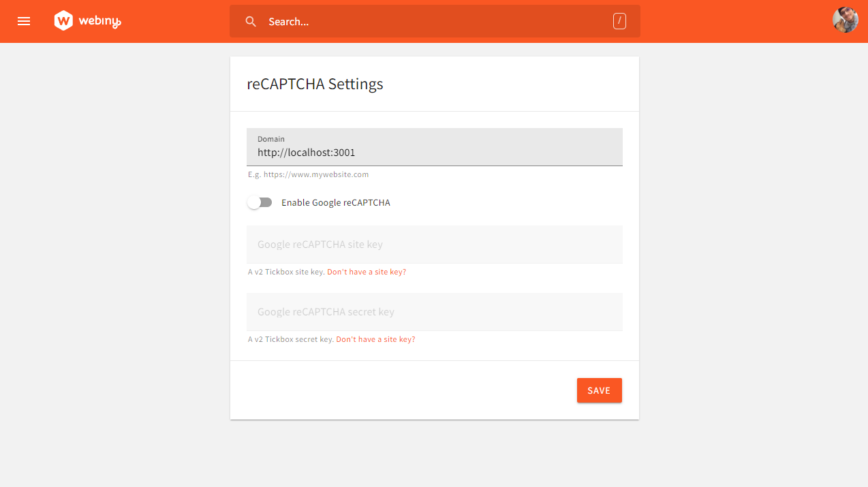Click the example website hint text
Image resolution: width=868 pixels, height=487 pixels.
[x=308, y=174]
